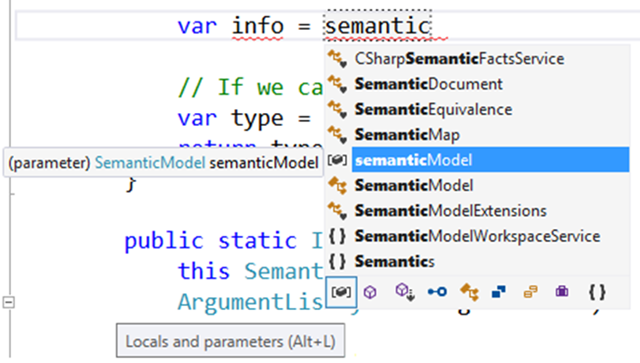Viewport: 640px width, 363px height.
Task: Toggle the Extension methods filter icon
Action: tap(405, 292)
